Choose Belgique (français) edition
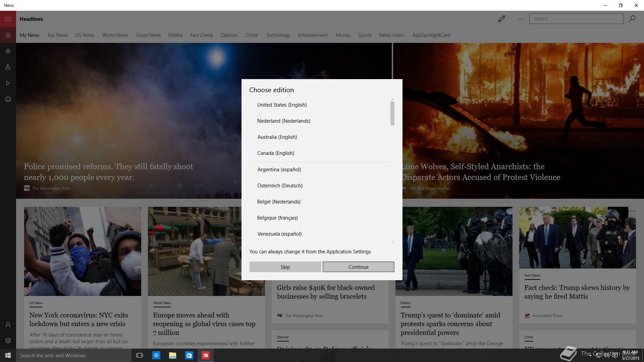Viewport: 644px width, 362px height. point(320,218)
